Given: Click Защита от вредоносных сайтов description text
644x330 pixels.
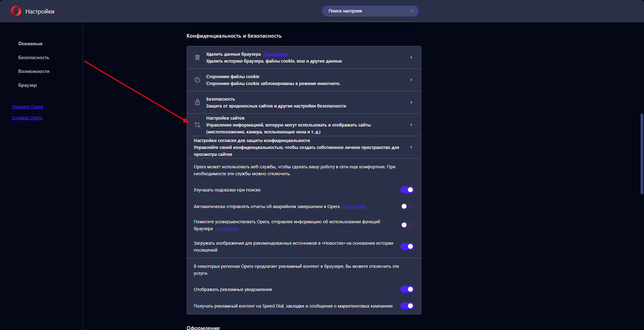Looking at the screenshot, I should [276, 106].
